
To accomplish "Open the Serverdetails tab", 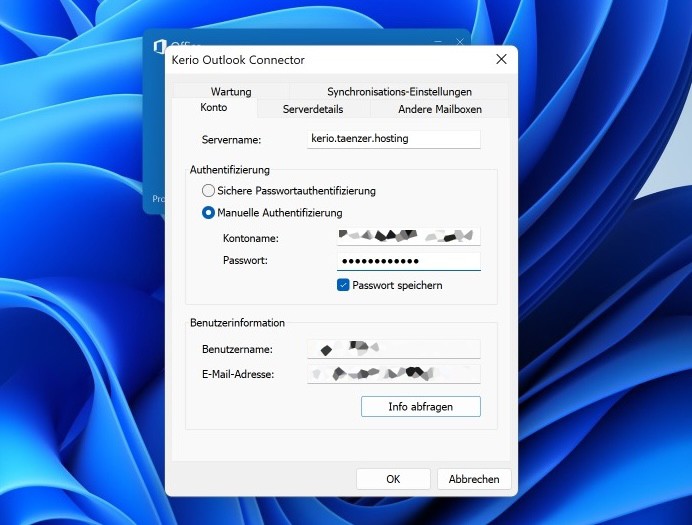I will [313, 109].
